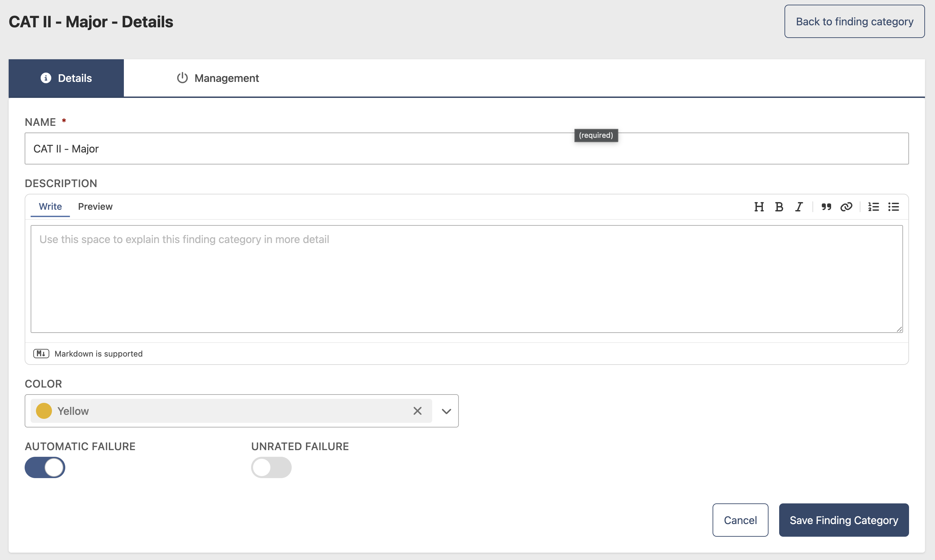This screenshot has width=935, height=560.
Task: Click the 'DESCRIPTION' field label
Action: pos(61,183)
